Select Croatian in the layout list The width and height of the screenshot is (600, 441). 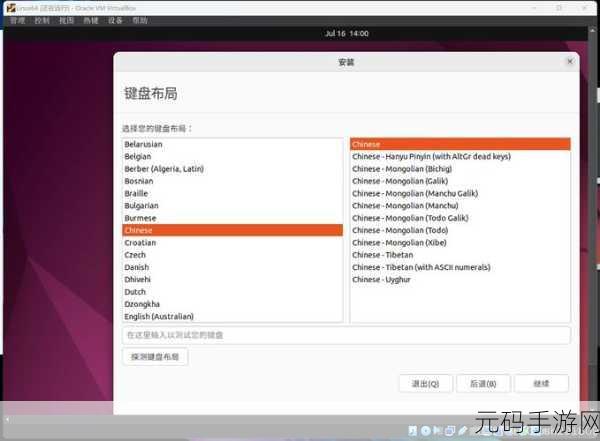pyautogui.click(x=232, y=243)
